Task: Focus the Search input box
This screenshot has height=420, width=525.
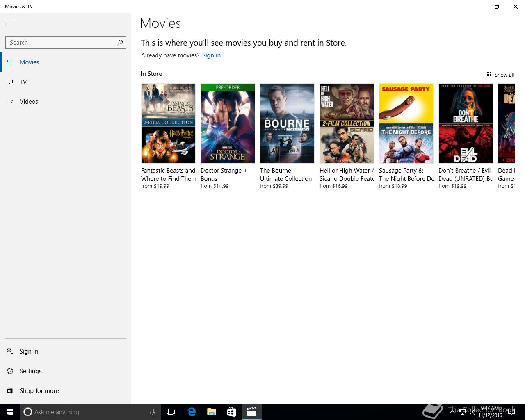Action: point(66,43)
